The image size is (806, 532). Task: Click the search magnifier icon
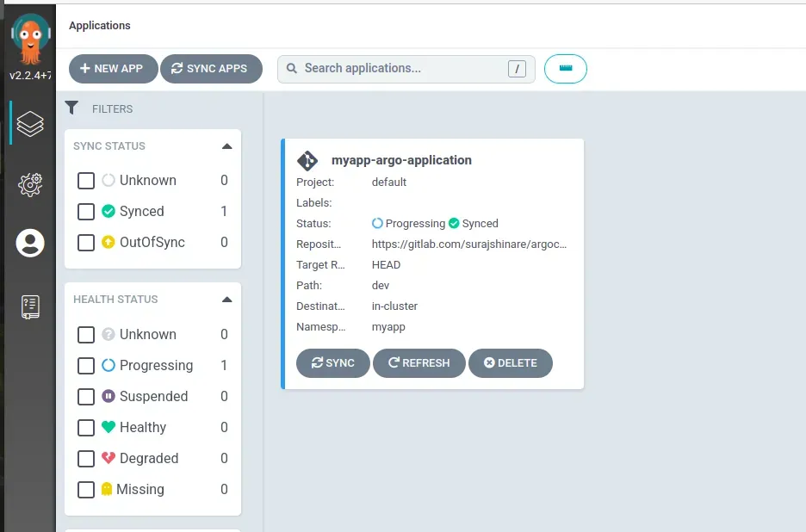pyautogui.click(x=291, y=68)
